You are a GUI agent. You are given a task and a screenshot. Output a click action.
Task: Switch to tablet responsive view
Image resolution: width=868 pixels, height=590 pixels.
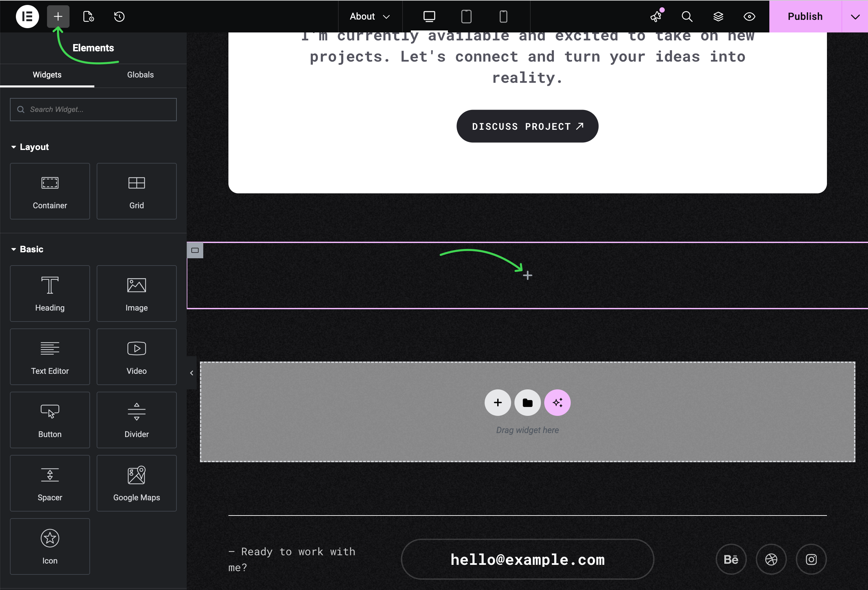pos(466,17)
